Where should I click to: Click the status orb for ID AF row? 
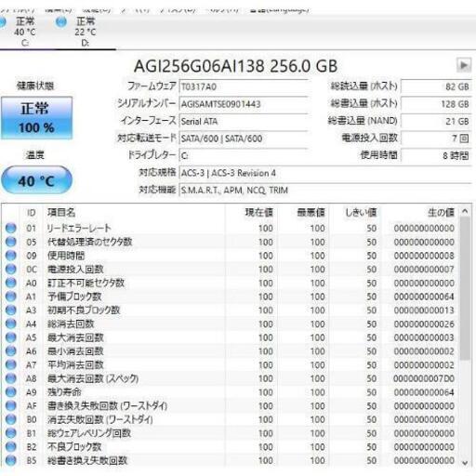click(x=11, y=405)
